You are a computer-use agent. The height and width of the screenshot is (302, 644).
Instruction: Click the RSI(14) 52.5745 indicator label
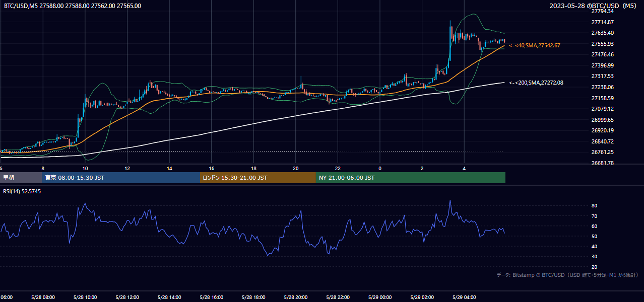tap(22, 192)
